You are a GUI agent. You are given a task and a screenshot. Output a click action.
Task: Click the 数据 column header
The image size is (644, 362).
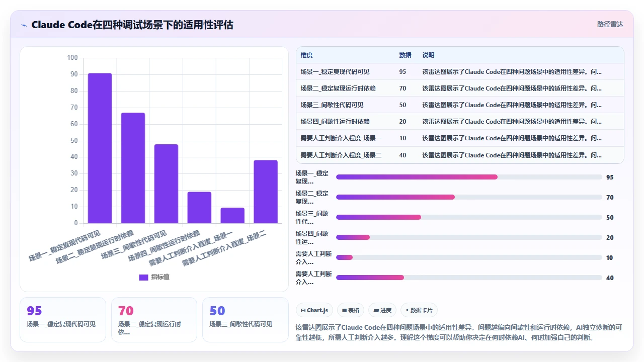(x=405, y=55)
